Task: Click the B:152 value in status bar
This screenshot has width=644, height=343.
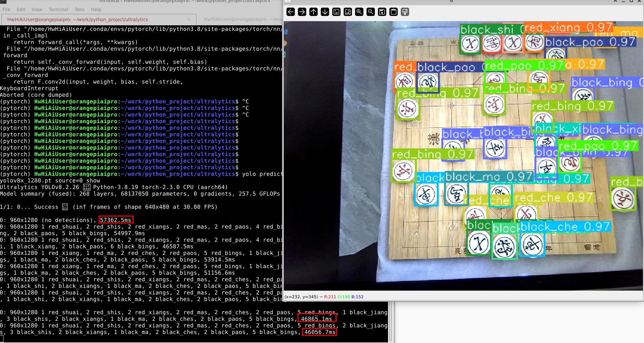Action: (x=358, y=297)
